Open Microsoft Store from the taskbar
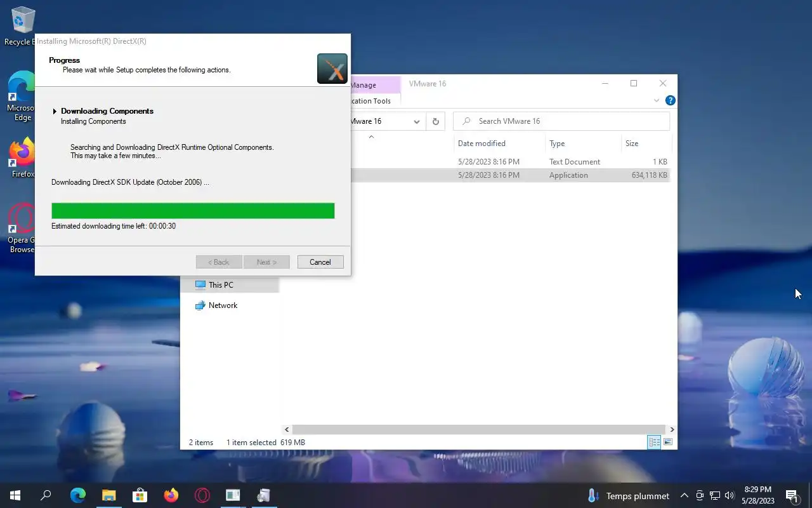Screen dimensions: 812x508 [x=140, y=495]
